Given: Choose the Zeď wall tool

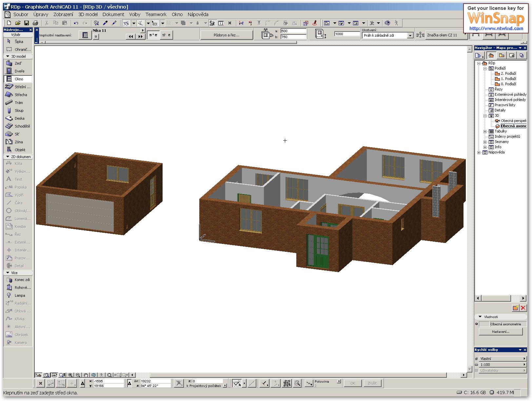Looking at the screenshot, I should click(18, 63).
